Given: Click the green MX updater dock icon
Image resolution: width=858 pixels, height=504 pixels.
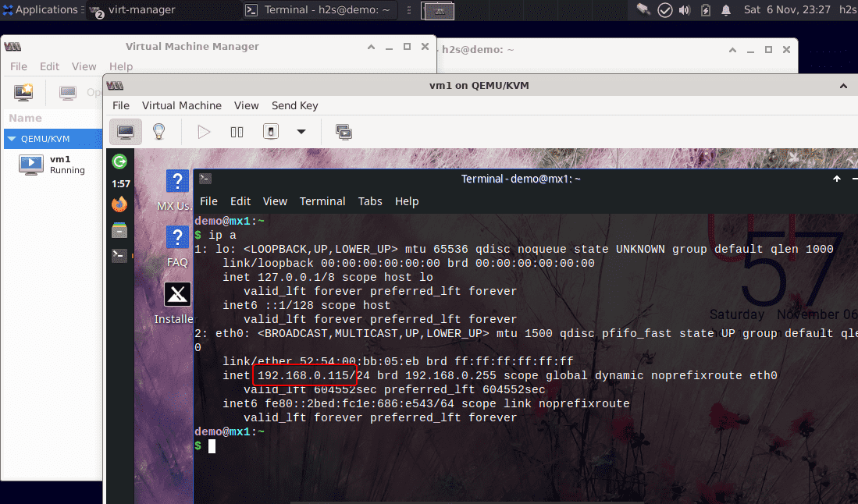Looking at the screenshot, I should coord(119,161).
